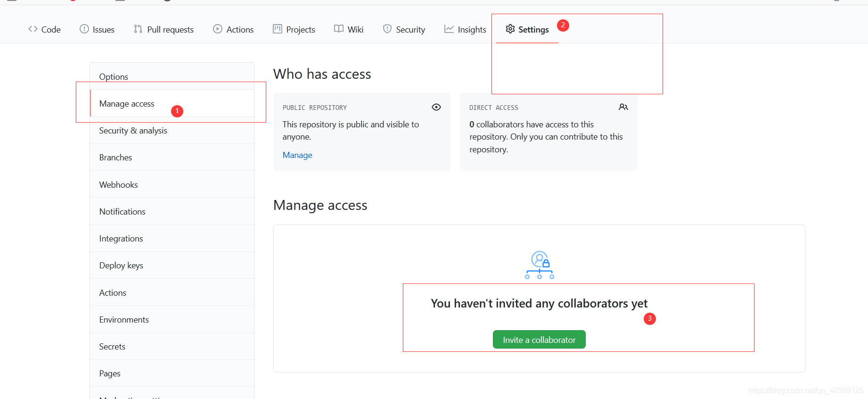
Task: Go to the Actions tab in the top navigation
Action: point(233,30)
